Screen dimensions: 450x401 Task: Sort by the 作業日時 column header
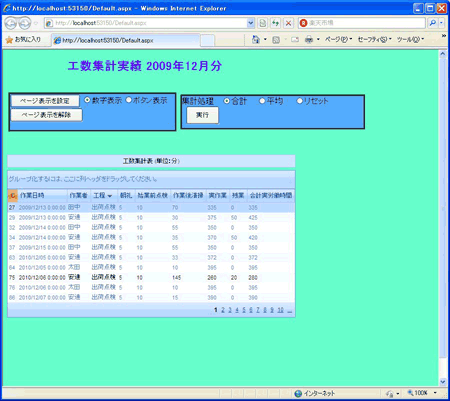[x=43, y=196]
